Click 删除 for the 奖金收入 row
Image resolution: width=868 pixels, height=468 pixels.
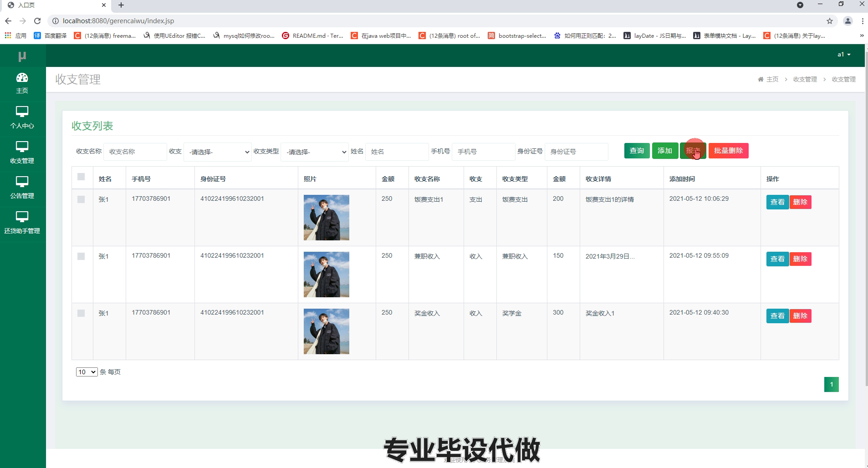click(800, 316)
